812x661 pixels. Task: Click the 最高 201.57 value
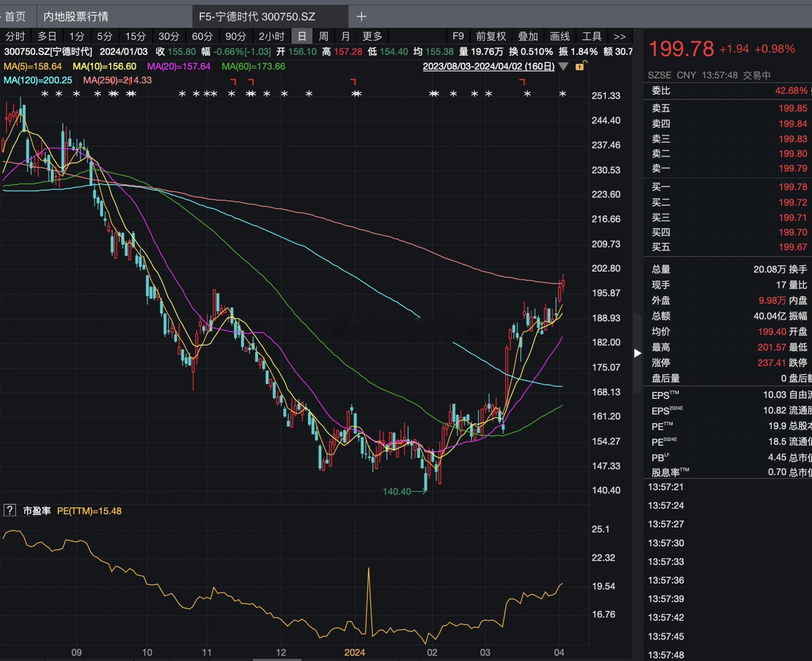(x=772, y=347)
